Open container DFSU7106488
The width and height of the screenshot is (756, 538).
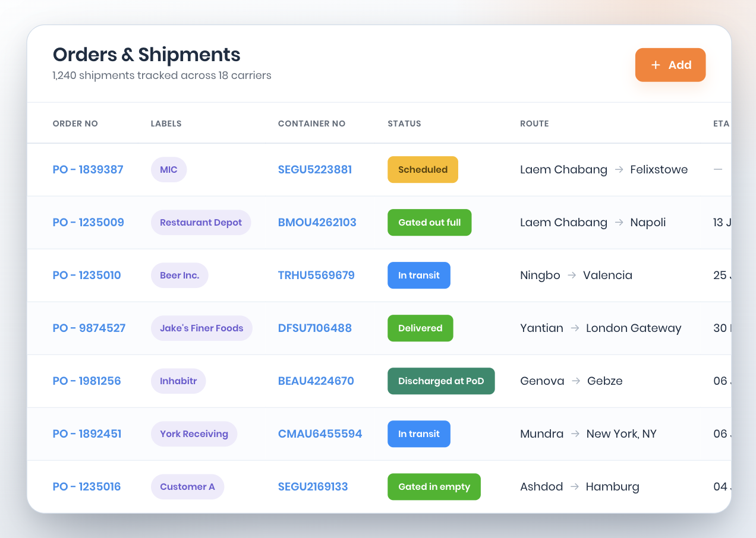[315, 328]
